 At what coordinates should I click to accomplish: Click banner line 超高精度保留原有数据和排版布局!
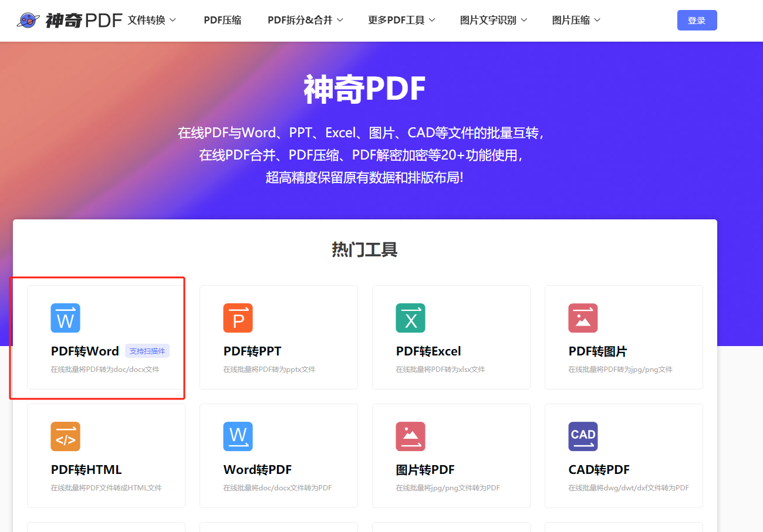[x=364, y=177]
